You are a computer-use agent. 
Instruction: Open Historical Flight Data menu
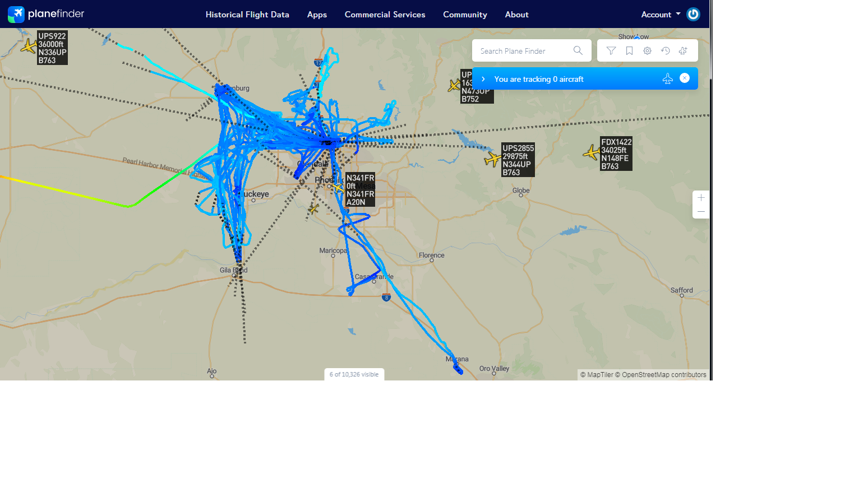(x=247, y=15)
